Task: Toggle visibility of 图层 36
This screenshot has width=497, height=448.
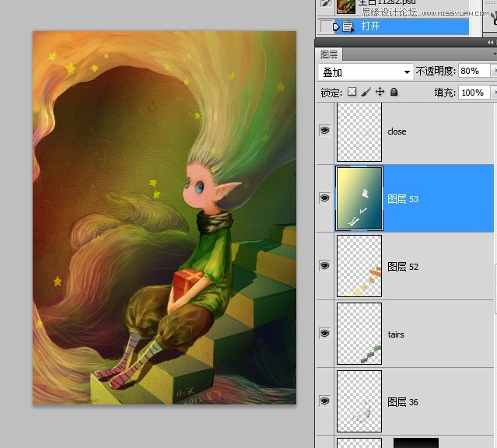Action: point(324,401)
